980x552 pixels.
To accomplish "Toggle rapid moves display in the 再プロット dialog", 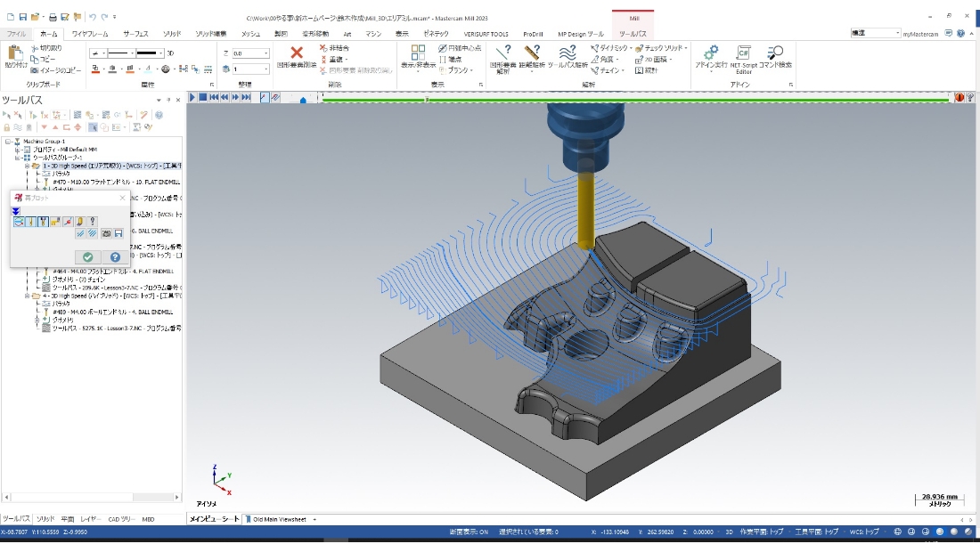I will [x=55, y=222].
